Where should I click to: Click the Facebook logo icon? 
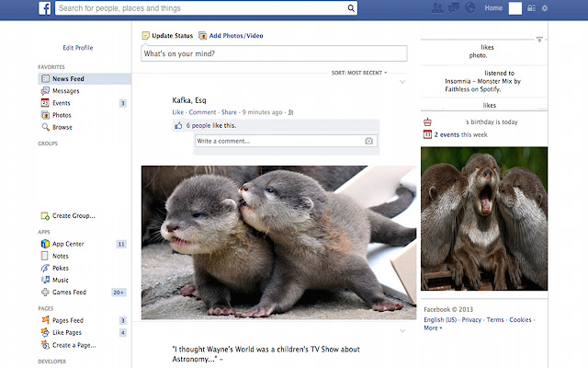tap(44, 8)
